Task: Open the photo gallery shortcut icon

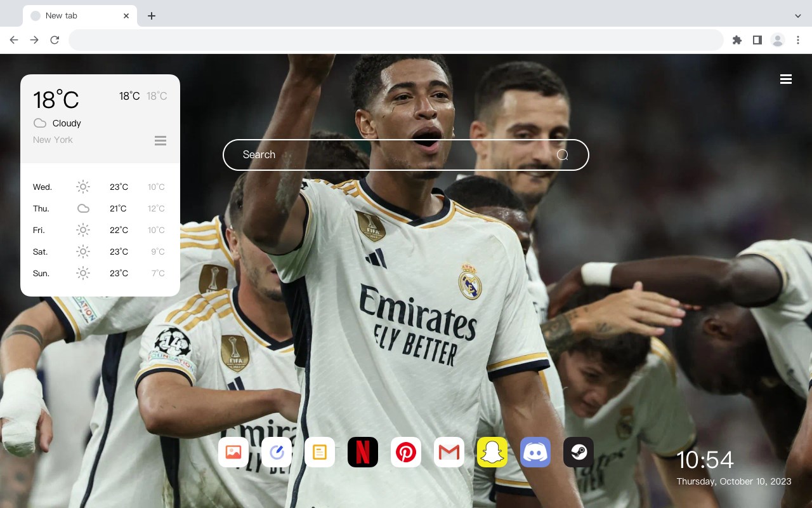Action: 233,452
